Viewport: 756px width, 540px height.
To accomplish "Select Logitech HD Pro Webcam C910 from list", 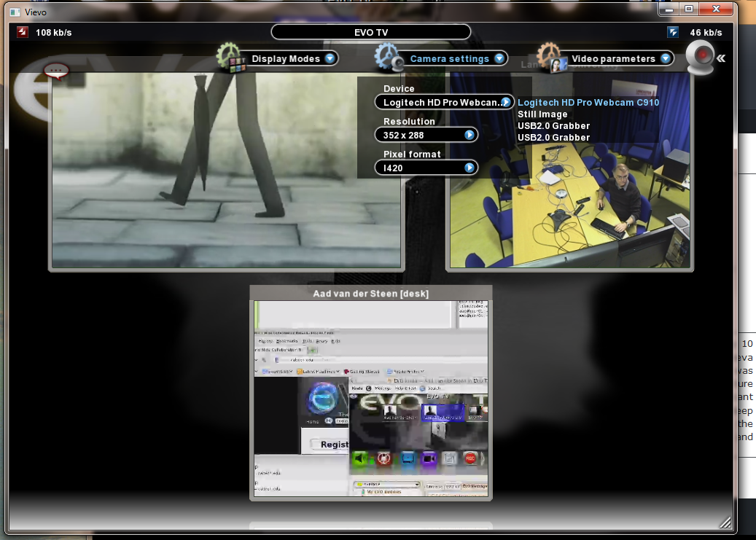I will [x=588, y=103].
